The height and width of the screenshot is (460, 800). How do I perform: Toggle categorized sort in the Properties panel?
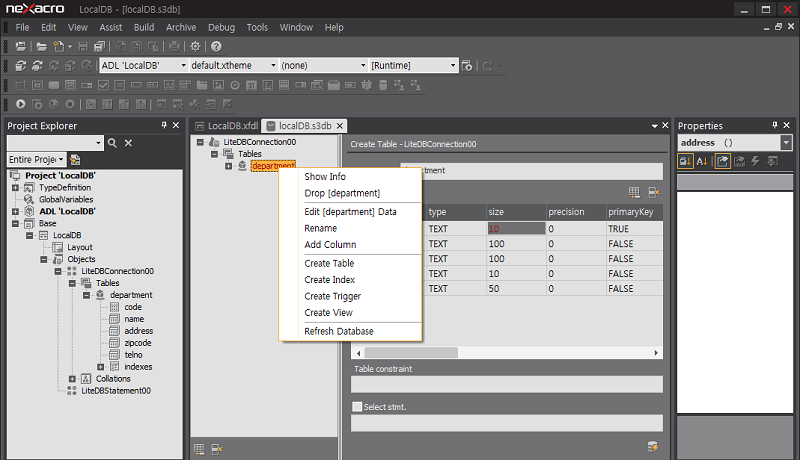(x=685, y=161)
